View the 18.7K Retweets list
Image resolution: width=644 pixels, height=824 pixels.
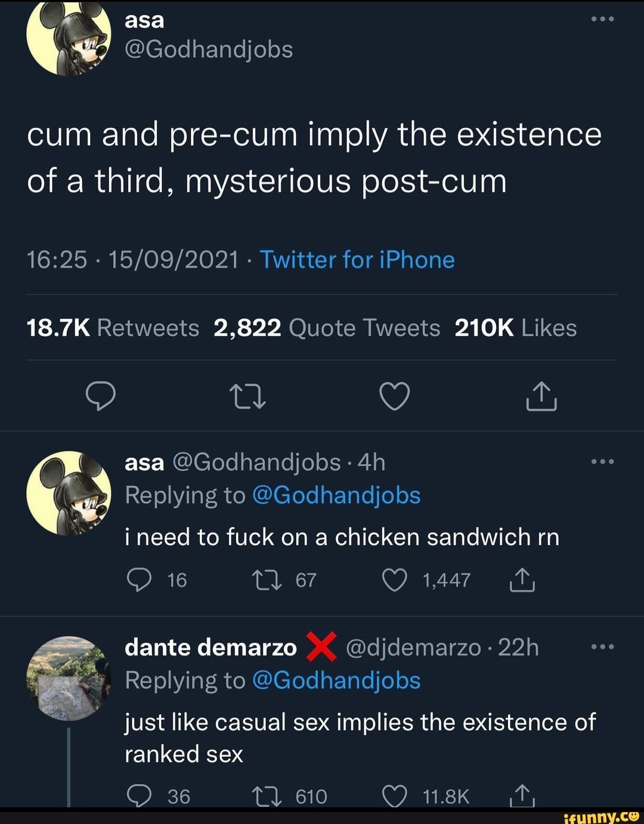tap(113, 328)
